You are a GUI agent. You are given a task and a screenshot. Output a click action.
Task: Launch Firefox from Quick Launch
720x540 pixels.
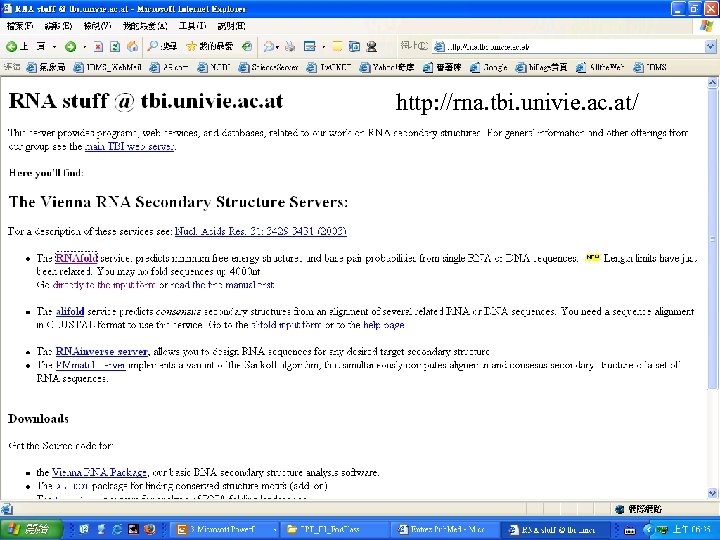click(149, 529)
